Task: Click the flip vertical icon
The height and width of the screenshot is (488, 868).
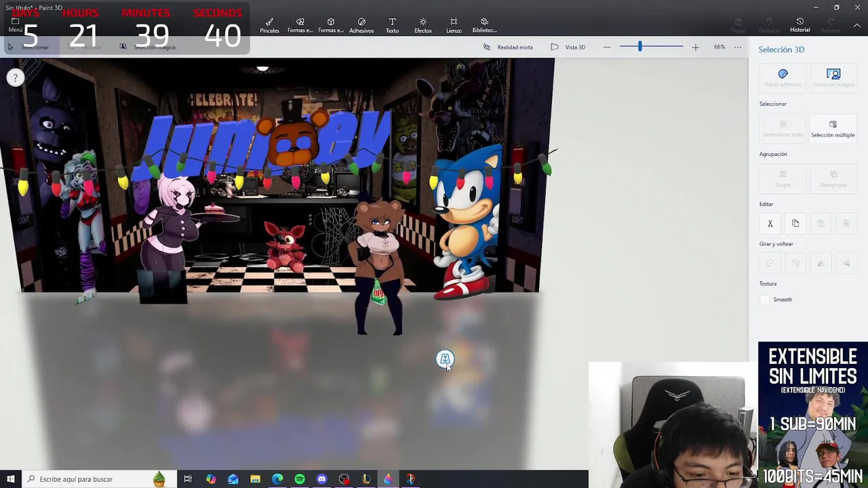Action: tap(846, 263)
